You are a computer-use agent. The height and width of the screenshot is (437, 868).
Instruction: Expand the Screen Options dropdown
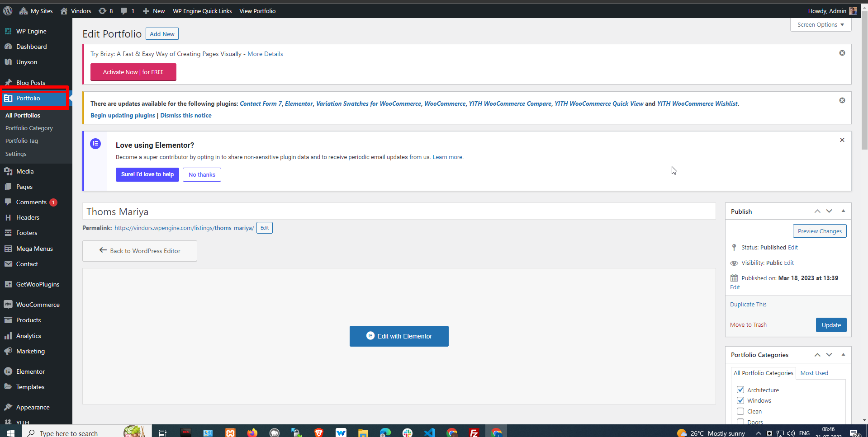pos(821,25)
